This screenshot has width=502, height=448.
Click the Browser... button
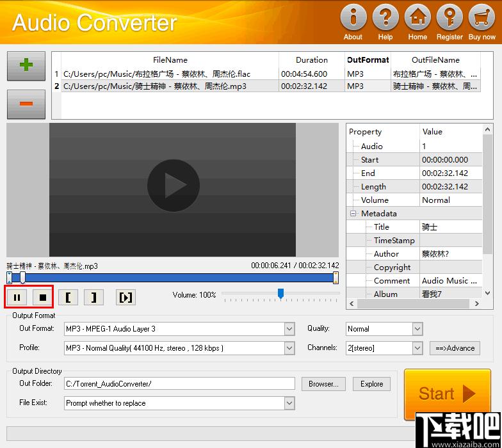323,384
